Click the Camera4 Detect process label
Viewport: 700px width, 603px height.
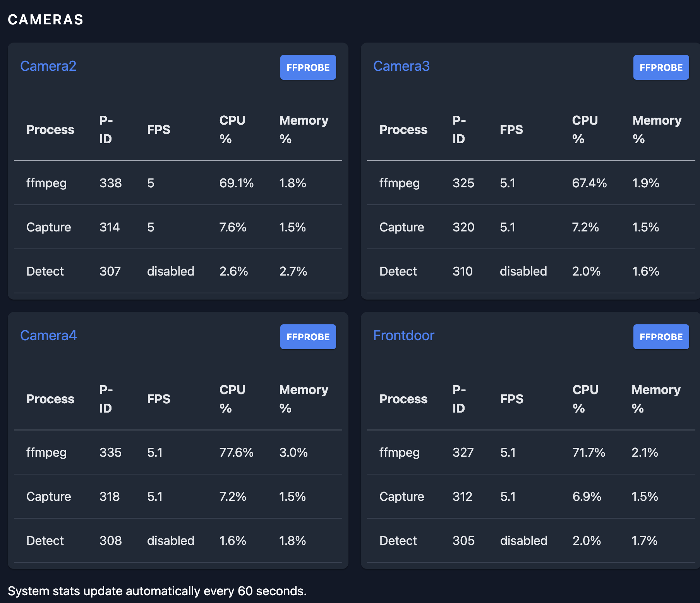[45, 541]
